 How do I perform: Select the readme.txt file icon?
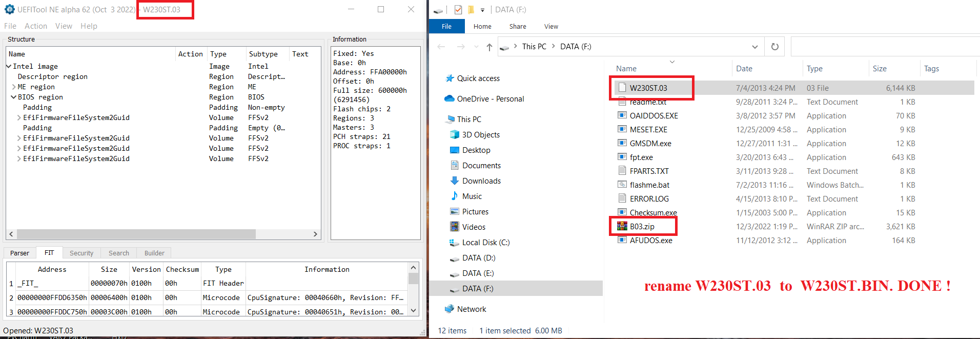[x=622, y=102]
